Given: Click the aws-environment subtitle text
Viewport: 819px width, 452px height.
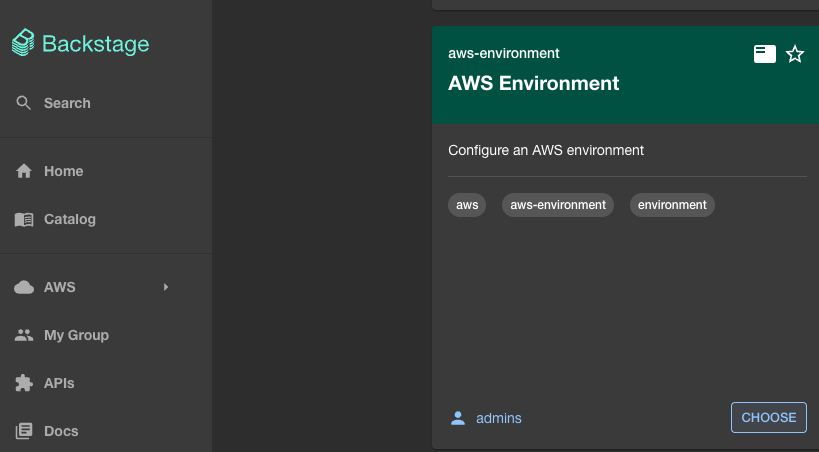Looking at the screenshot, I should 504,53.
